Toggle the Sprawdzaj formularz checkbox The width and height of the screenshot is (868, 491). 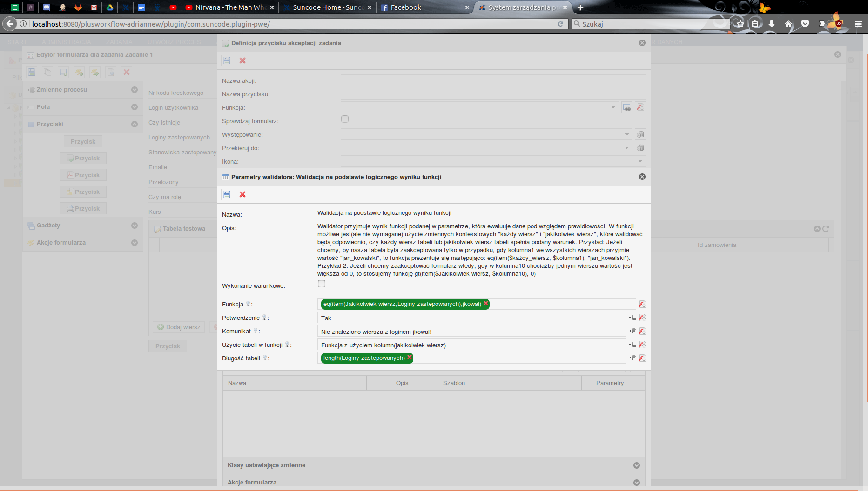coord(345,119)
